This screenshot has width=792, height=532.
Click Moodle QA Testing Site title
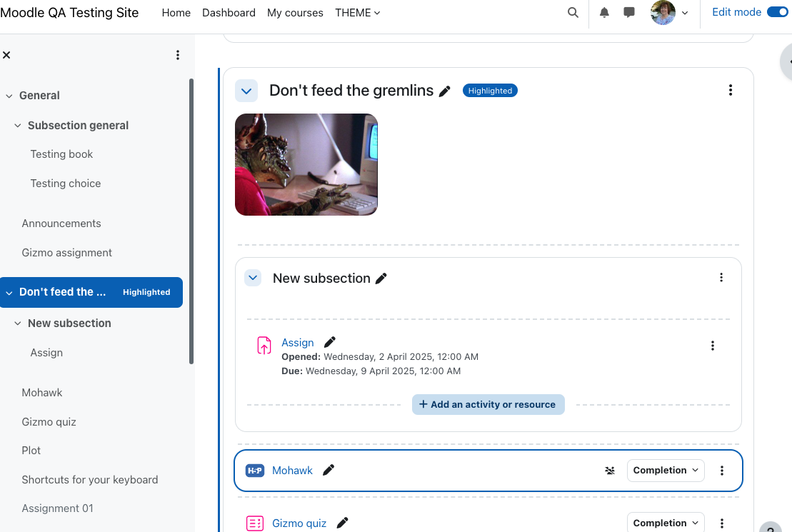coord(69,13)
